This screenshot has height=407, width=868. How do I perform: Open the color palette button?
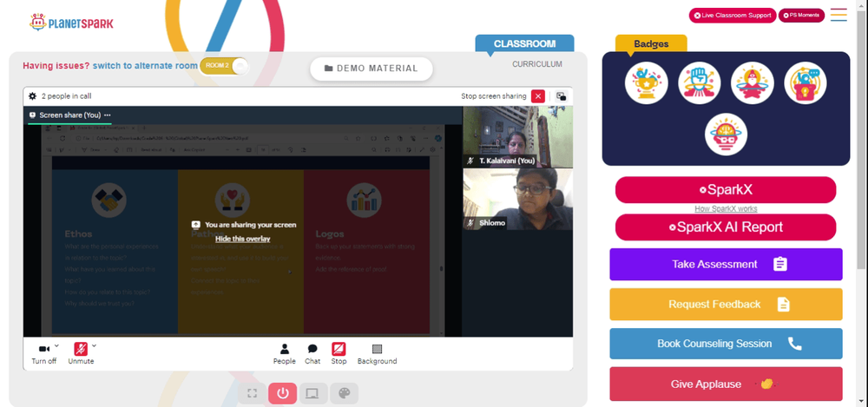(345, 393)
